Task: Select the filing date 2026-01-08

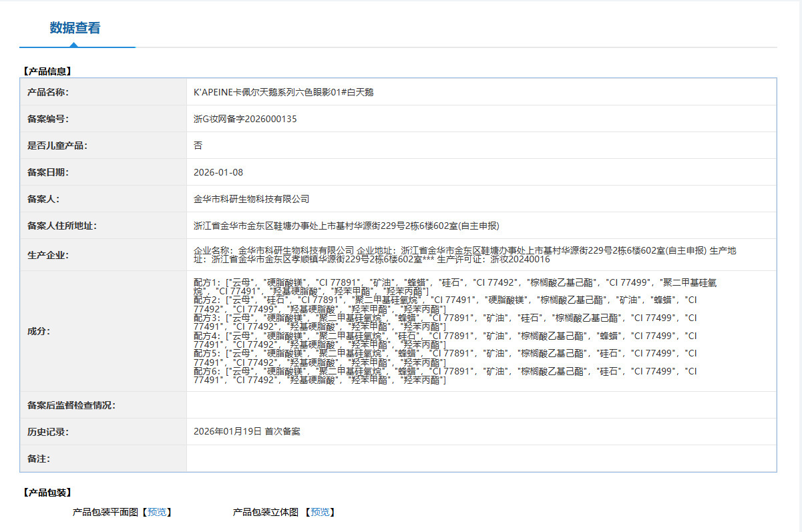Action: [218, 172]
